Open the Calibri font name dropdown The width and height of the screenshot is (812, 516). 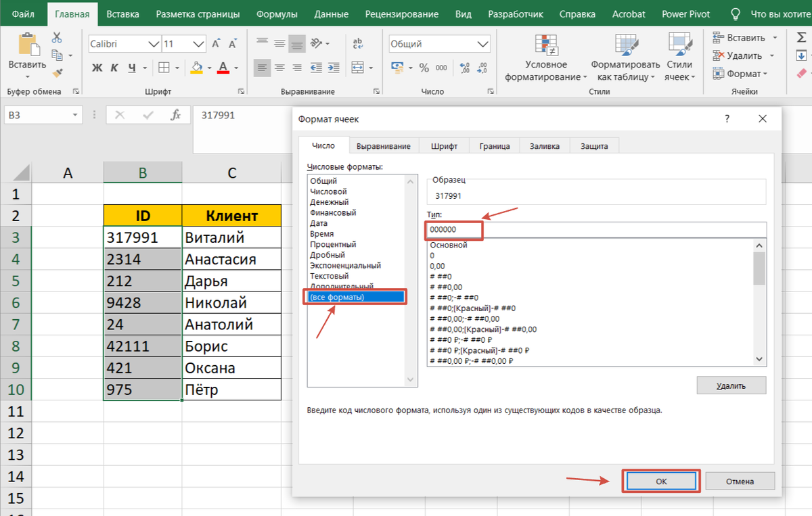tap(154, 44)
